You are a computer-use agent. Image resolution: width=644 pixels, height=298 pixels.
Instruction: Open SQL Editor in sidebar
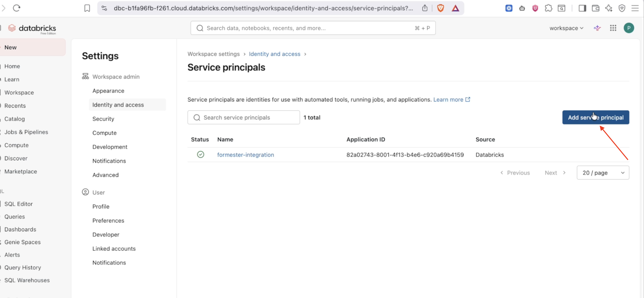19,204
